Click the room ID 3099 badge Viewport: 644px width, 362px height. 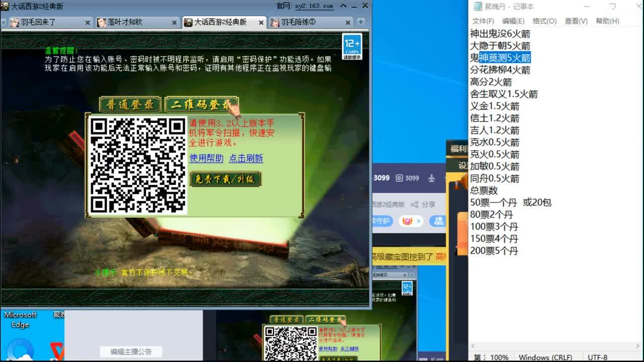point(408,178)
